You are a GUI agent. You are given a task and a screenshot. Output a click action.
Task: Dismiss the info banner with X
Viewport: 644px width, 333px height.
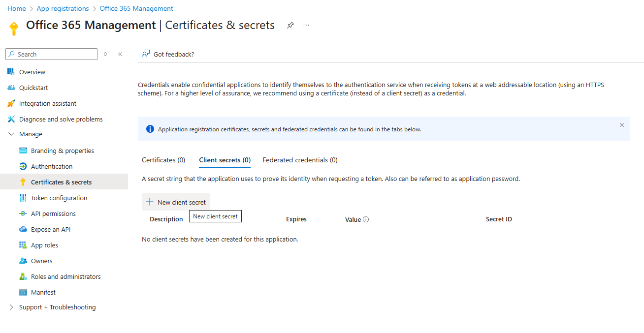pyautogui.click(x=622, y=125)
